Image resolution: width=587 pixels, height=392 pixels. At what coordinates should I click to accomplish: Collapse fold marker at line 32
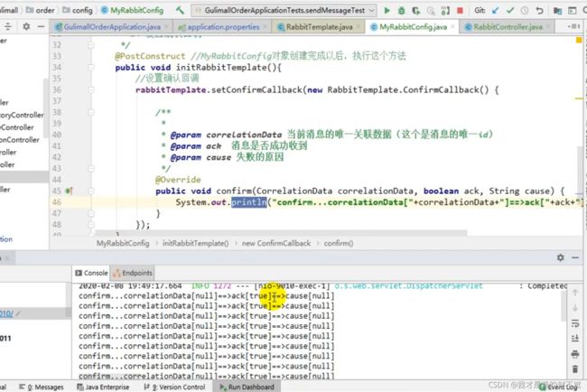point(91,45)
